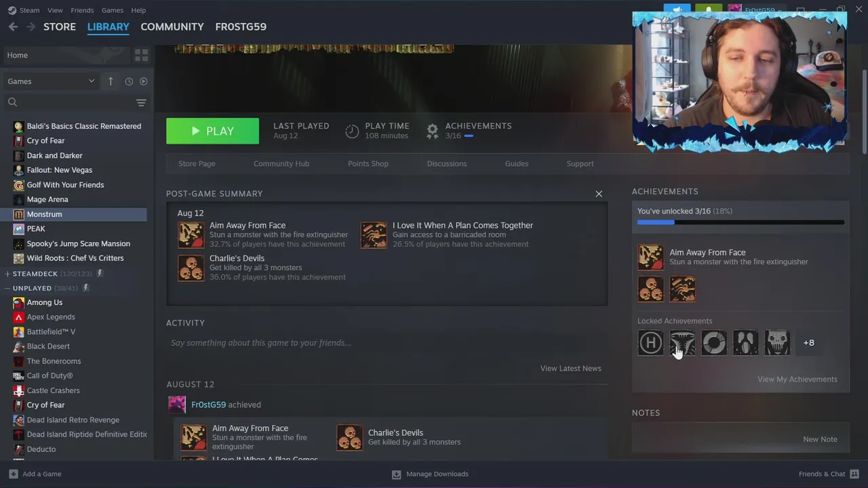Click the forward navigation arrow
The width and height of the screenshot is (868, 488).
point(31,26)
